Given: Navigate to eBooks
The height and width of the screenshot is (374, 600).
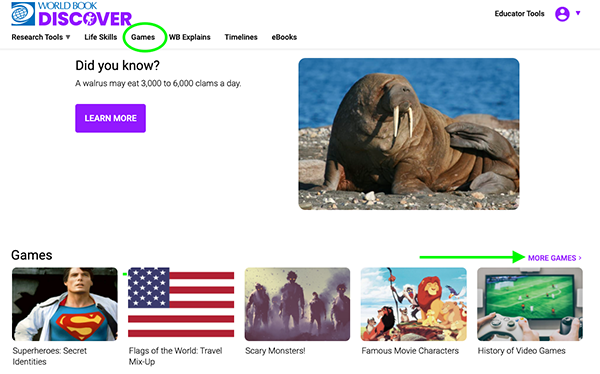Looking at the screenshot, I should pyautogui.click(x=284, y=37).
